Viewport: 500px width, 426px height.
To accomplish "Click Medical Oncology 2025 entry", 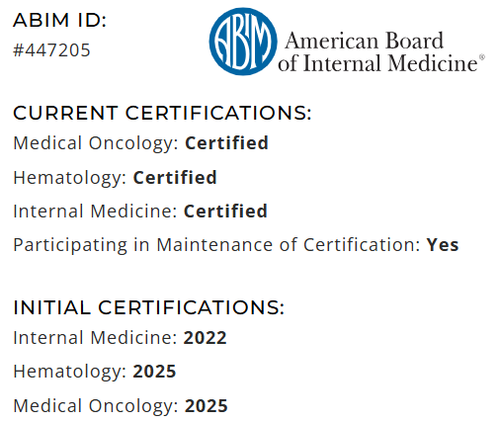I will point(120,406).
